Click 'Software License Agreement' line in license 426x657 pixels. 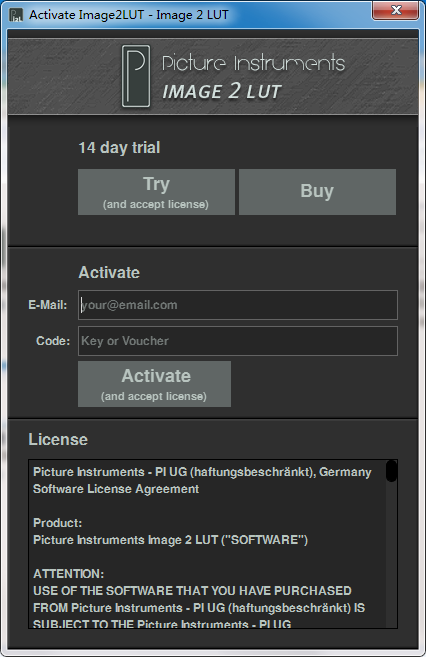point(116,489)
